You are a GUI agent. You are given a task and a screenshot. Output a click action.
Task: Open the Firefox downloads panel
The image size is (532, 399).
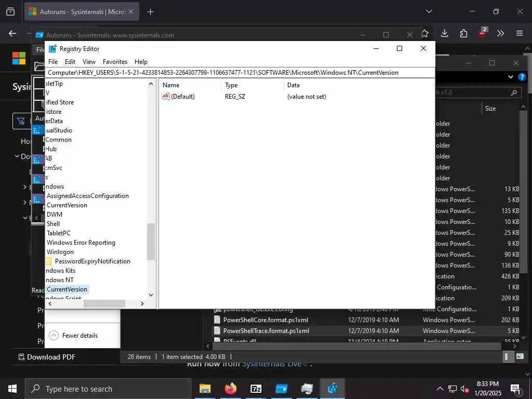click(x=445, y=33)
